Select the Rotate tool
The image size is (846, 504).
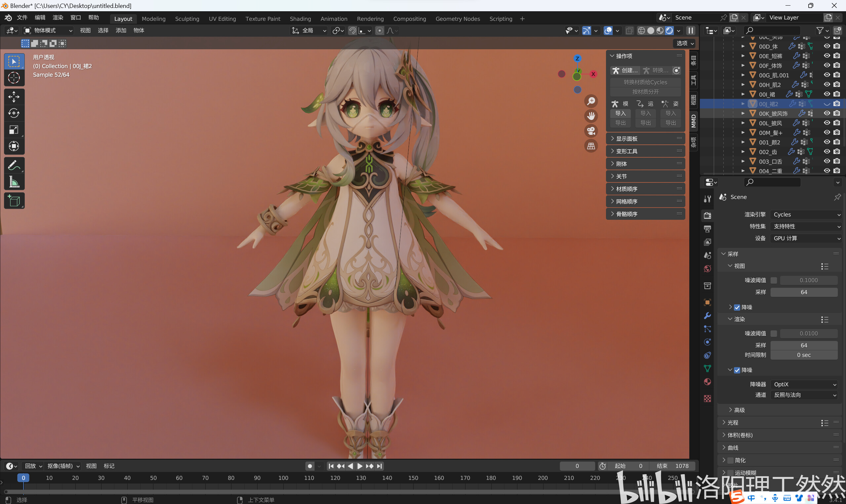pyautogui.click(x=14, y=113)
